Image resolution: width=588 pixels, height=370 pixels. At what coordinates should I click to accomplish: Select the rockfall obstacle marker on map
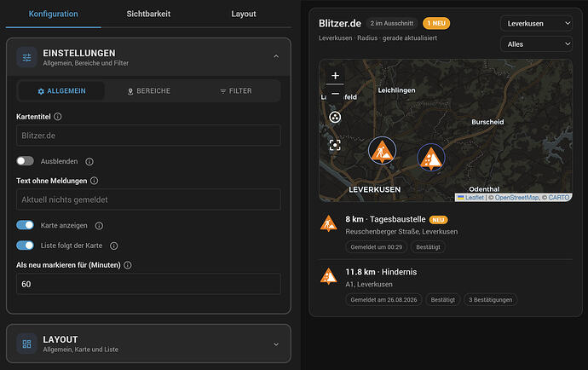tap(431, 158)
